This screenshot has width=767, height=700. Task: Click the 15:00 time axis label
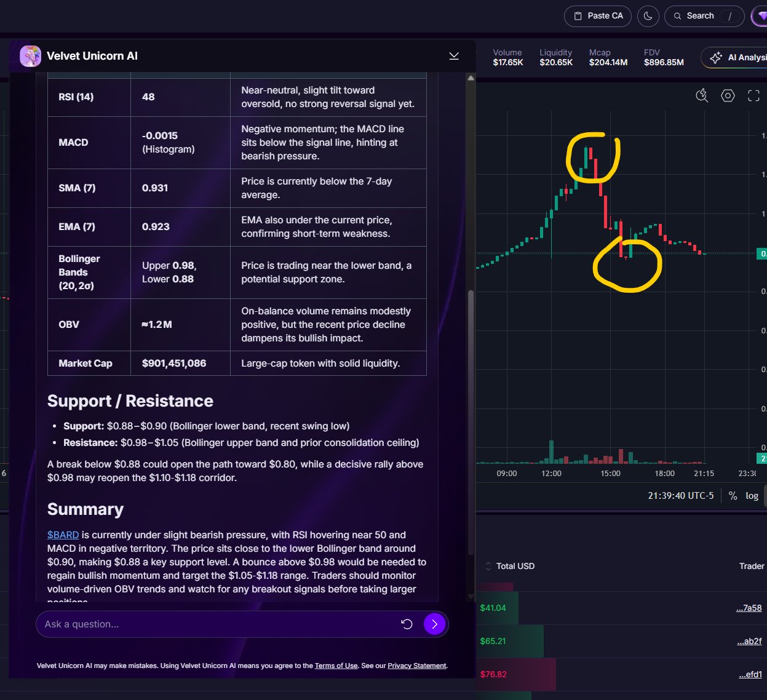click(x=610, y=473)
